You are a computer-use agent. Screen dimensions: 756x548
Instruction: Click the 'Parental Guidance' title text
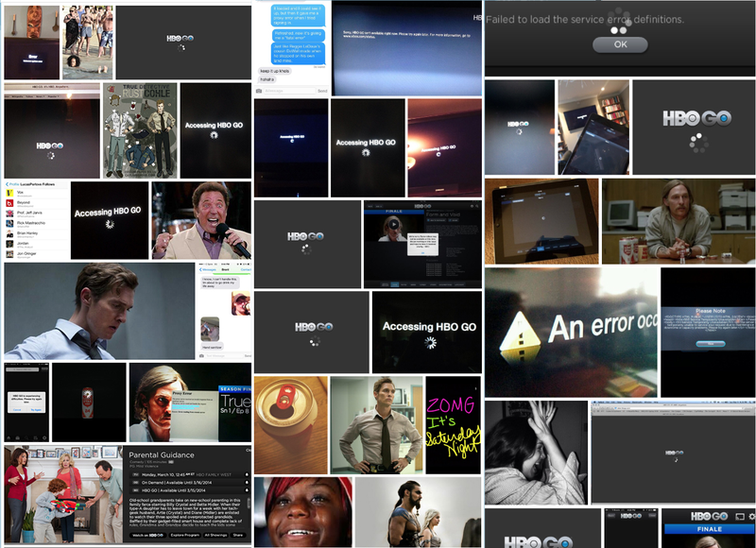162,455
